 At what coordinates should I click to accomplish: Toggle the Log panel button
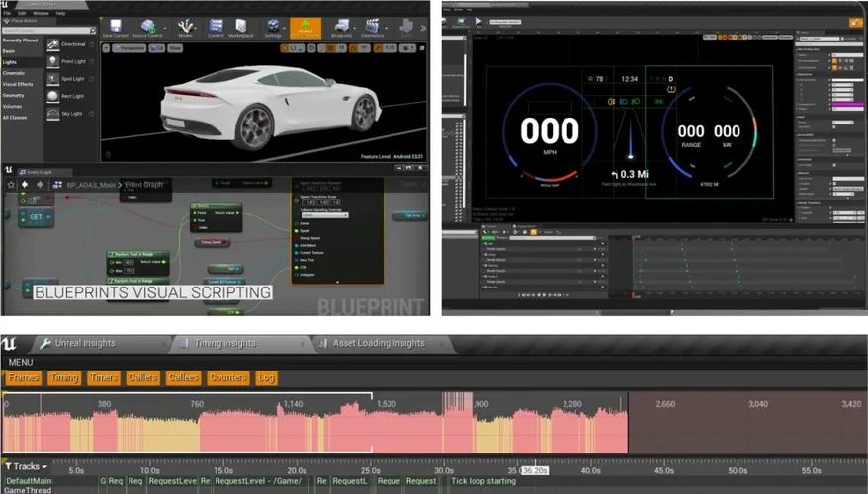click(x=266, y=378)
